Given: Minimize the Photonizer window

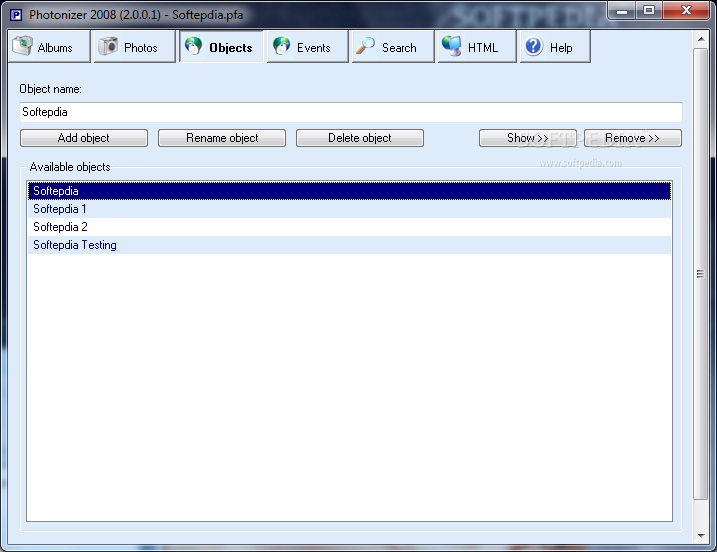Looking at the screenshot, I should pyautogui.click(x=622, y=11).
